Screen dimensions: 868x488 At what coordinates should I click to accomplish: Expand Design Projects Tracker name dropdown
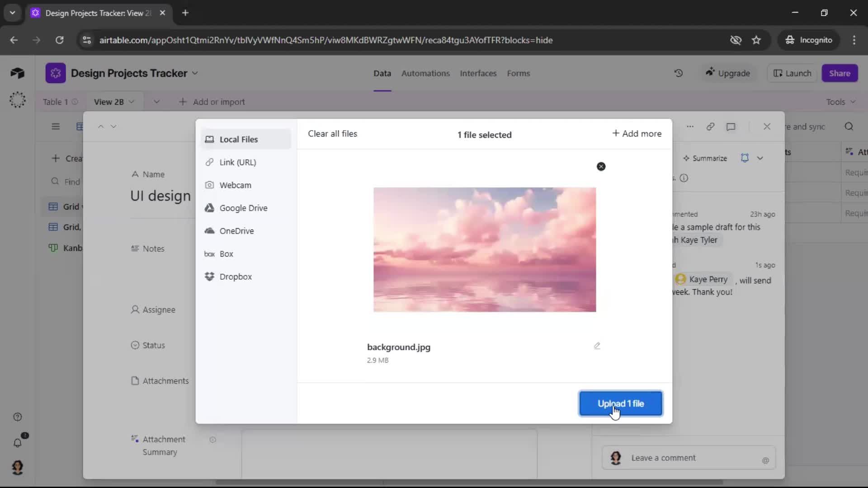tap(195, 73)
